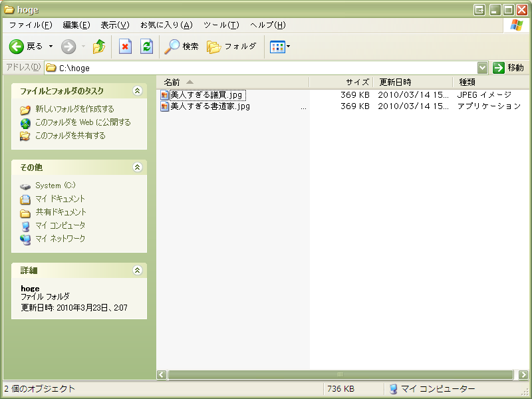Go up one folder level icon
The height and width of the screenshot is (399, 532).
[98, 47]
